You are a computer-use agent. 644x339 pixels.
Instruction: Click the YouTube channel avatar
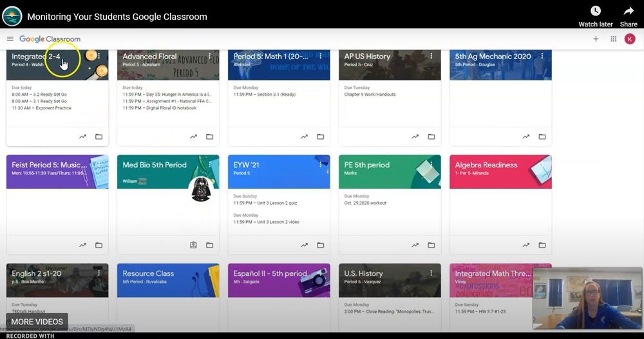click(12, 16)
